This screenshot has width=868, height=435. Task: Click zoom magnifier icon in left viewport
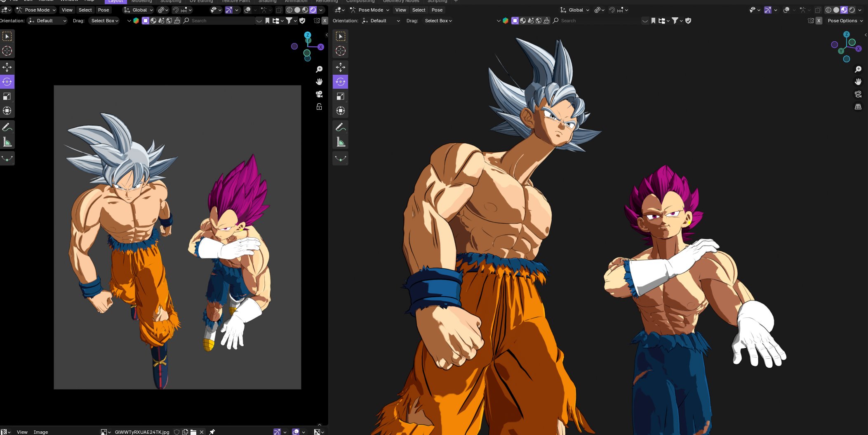319,69
